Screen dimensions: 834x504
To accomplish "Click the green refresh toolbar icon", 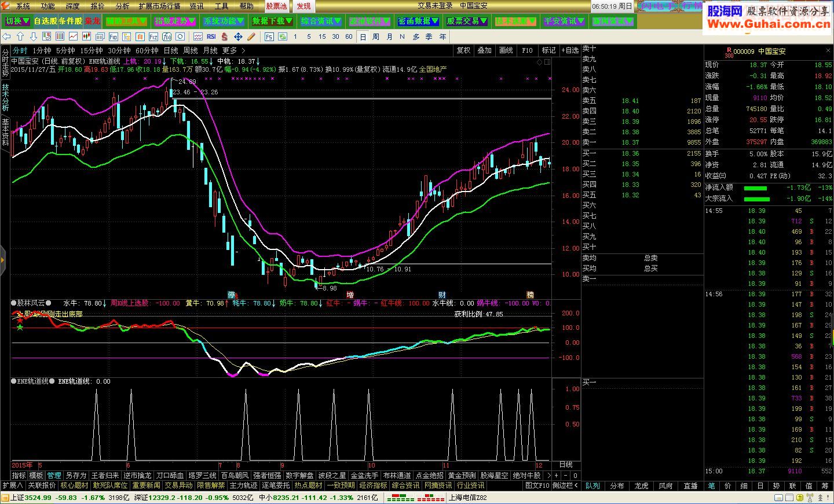I will [x=283, y=36].
